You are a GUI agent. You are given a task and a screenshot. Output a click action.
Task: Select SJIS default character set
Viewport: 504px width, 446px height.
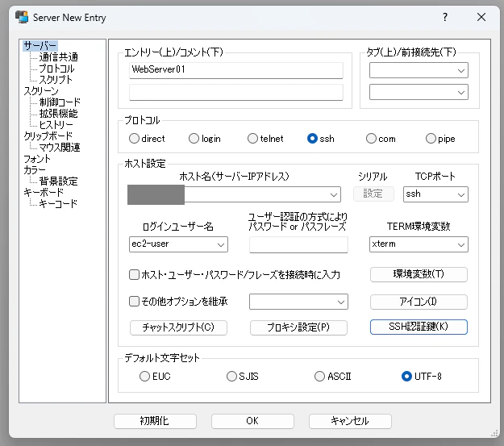point(231,376)
